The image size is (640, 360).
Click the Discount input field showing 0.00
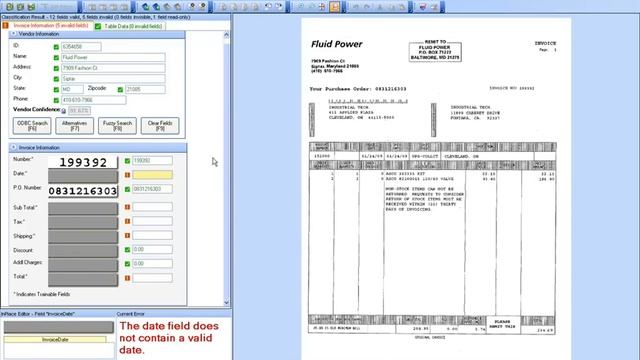152,249
